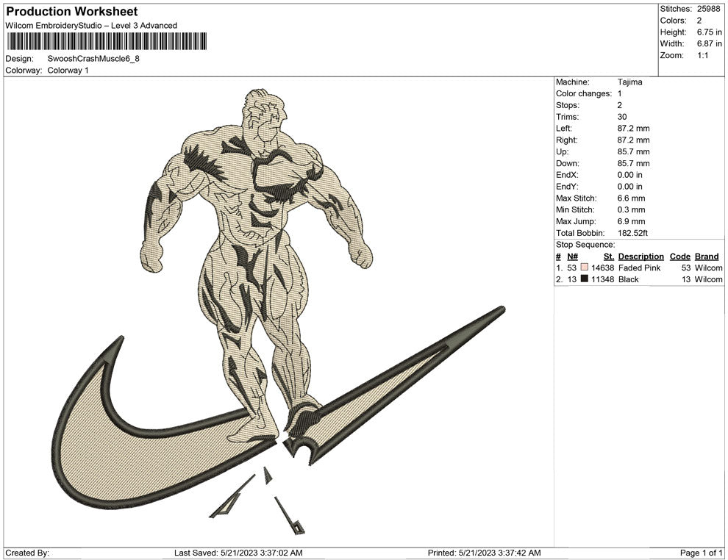Click the Total Bobbin value '182.52ft'
This screenshot has height=560, width=728.
(632, 233)
